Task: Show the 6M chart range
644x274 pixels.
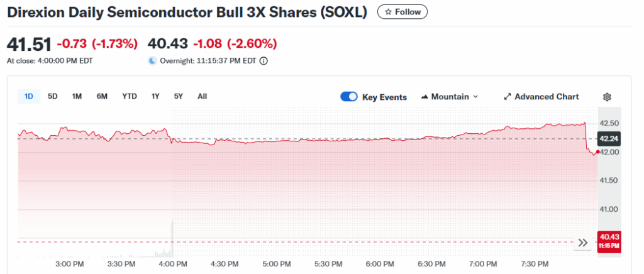Action: pos(102,96)
